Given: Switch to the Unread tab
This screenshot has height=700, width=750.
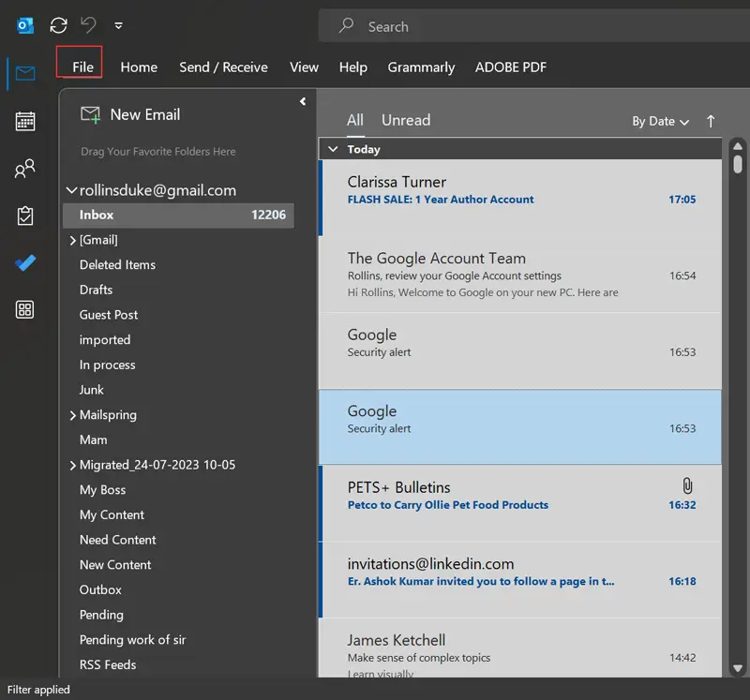Looking at the screenshot, I should click(x=405, y=120).
